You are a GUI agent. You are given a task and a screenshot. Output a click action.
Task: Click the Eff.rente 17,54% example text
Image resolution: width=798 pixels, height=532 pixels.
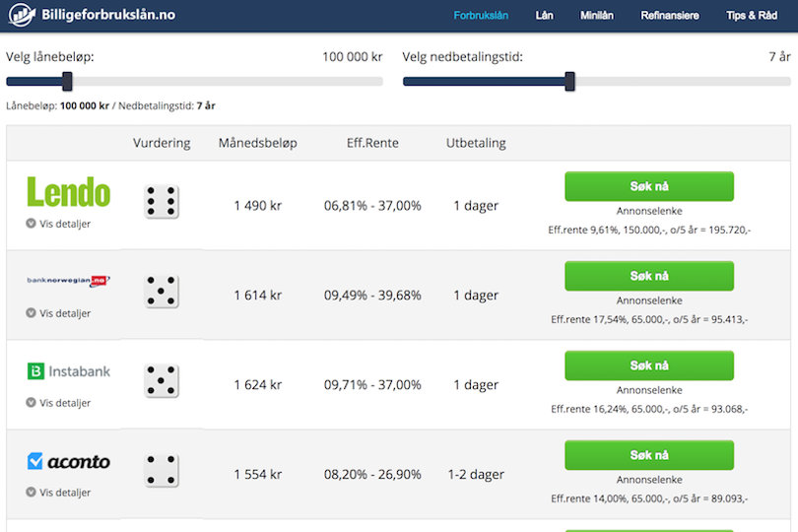[x=649, y=319]
